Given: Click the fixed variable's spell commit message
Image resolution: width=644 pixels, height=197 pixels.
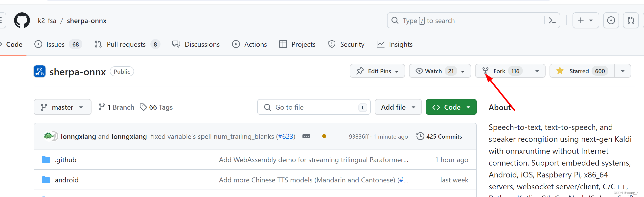Looking at the screenshot, I should (212, 136).
